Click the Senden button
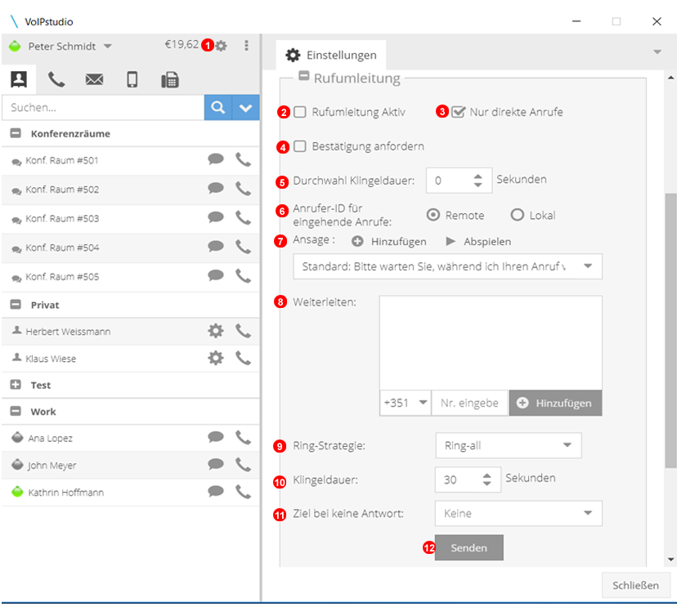Viewport: 677px width, 616px height. (469, 547)
